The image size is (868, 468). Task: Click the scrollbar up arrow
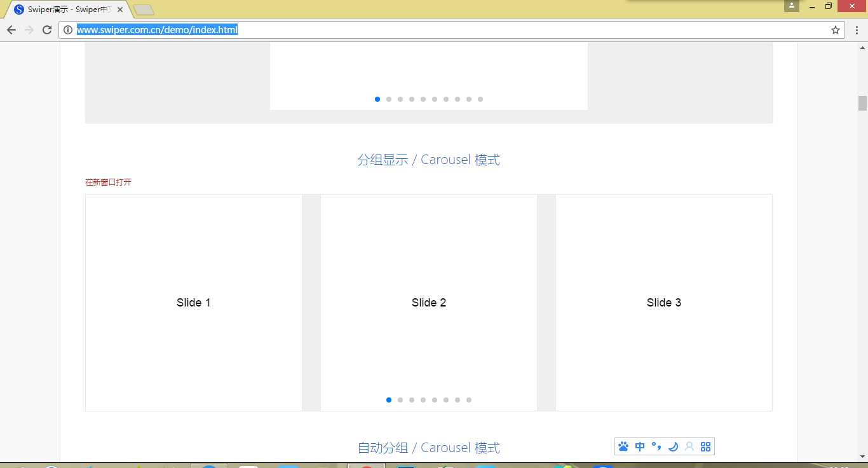pyautogui.click(x=862, y=48)
